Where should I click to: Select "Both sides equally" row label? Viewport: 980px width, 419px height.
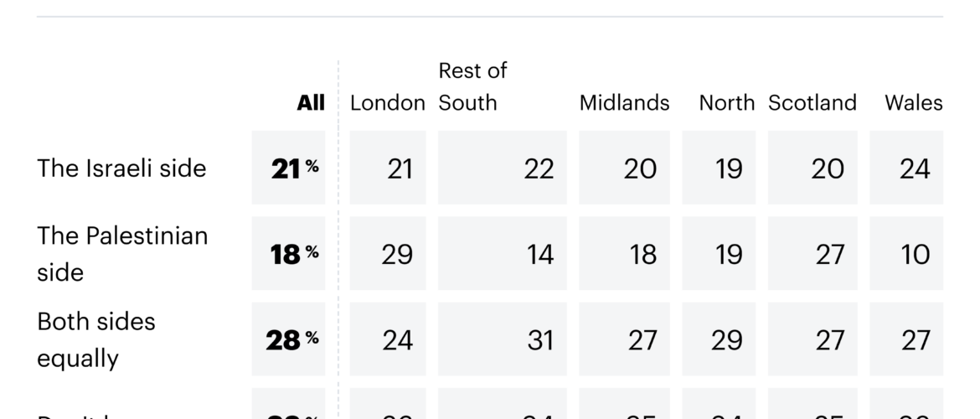(96, 339)
